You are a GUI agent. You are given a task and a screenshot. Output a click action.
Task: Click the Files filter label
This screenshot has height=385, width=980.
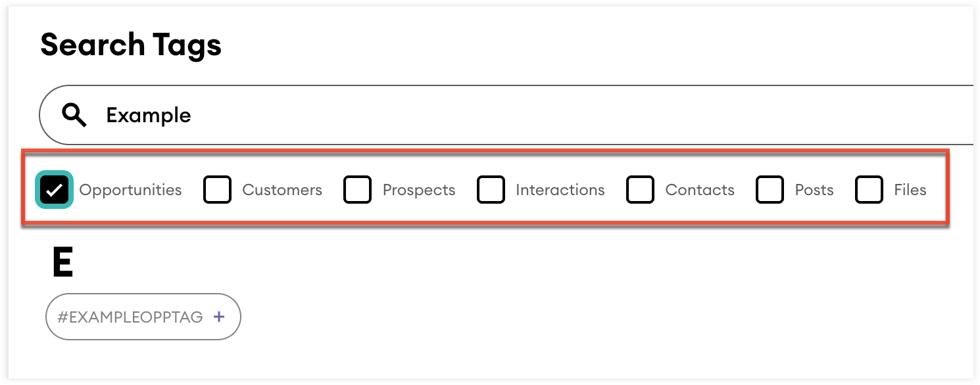(910, 190)
